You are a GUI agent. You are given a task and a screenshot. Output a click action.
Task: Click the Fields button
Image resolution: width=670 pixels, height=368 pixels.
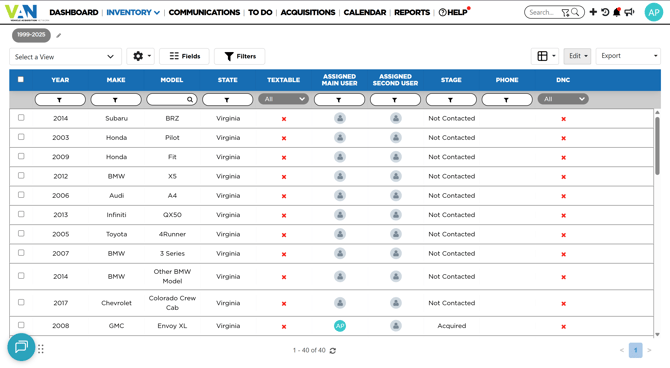(185, 56)
